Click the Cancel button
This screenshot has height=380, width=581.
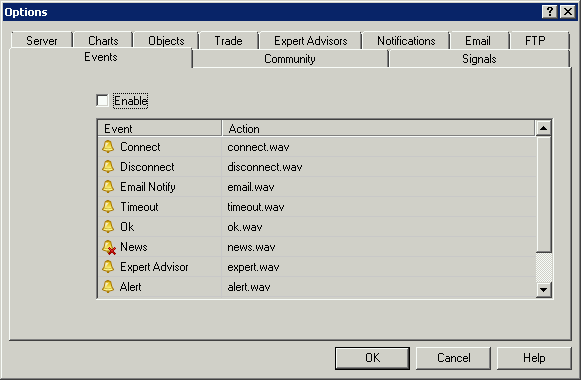click(454, 358)
